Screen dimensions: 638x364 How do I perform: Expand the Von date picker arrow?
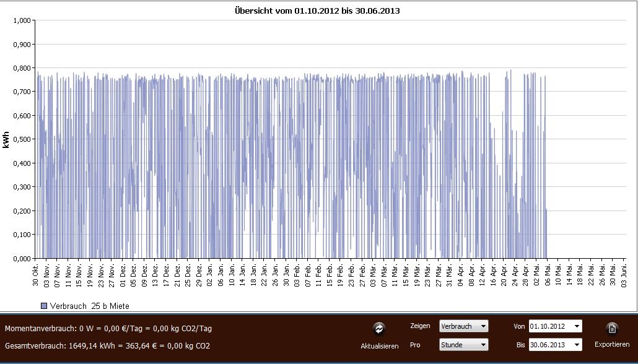coord(577,326)
